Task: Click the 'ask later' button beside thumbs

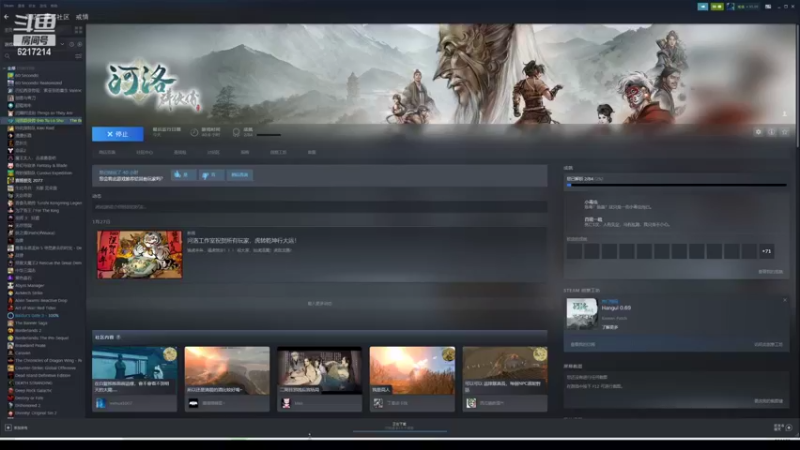Action: click(x=239, y=175)
